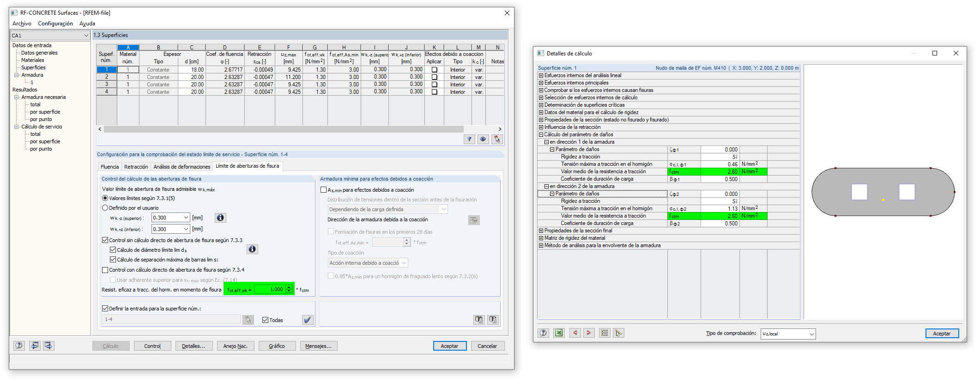Click the last icon at the bottom right of the settings panel
Viewport: 980px width, 389px height.
click(493, 320)
